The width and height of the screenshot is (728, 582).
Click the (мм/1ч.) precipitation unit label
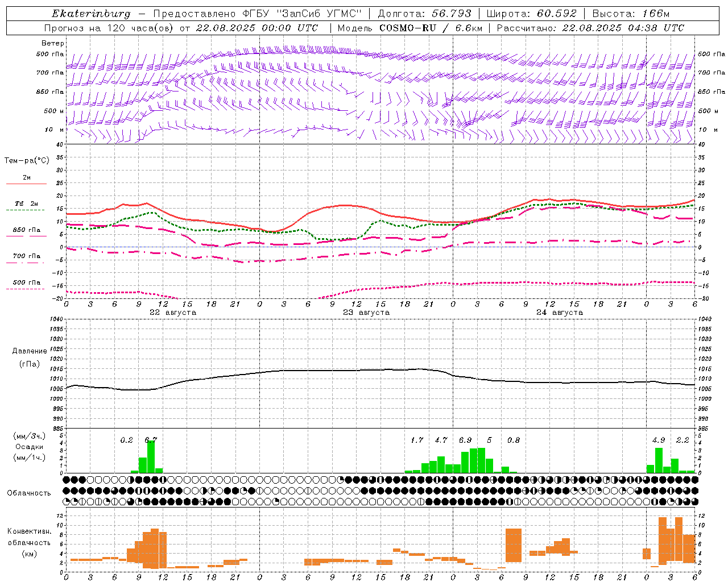[x=29, y=458]
